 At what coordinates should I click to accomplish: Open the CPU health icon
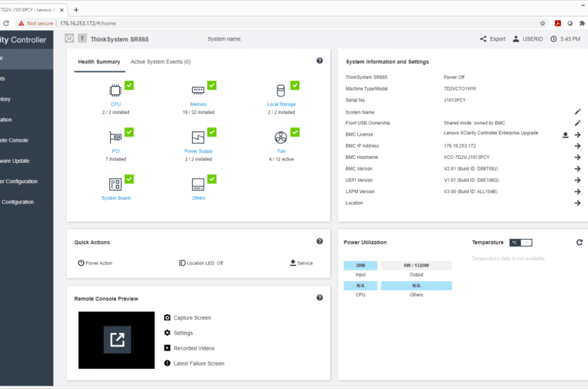pos(115,90)
